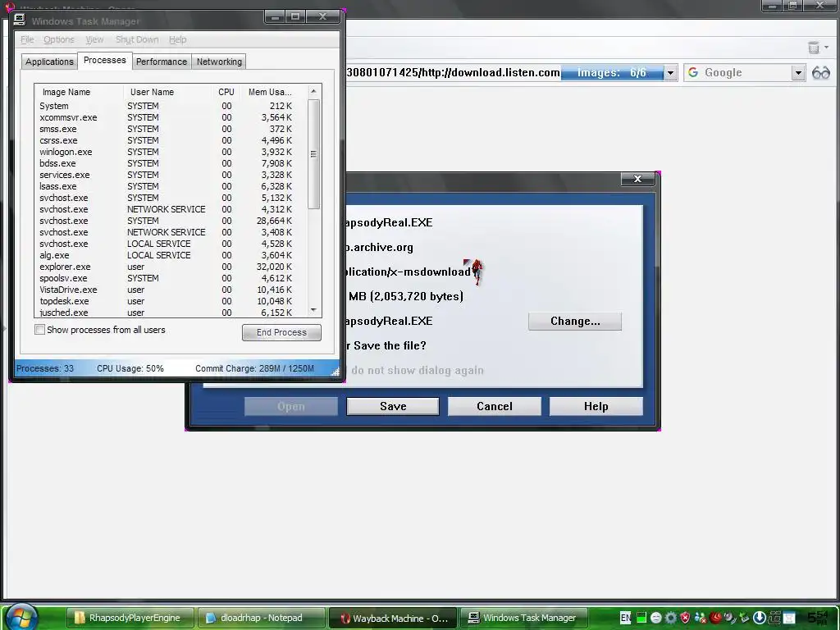
Task: Click the red shield security alert icon
Action: pyautogui.click(x=685, y=618)
